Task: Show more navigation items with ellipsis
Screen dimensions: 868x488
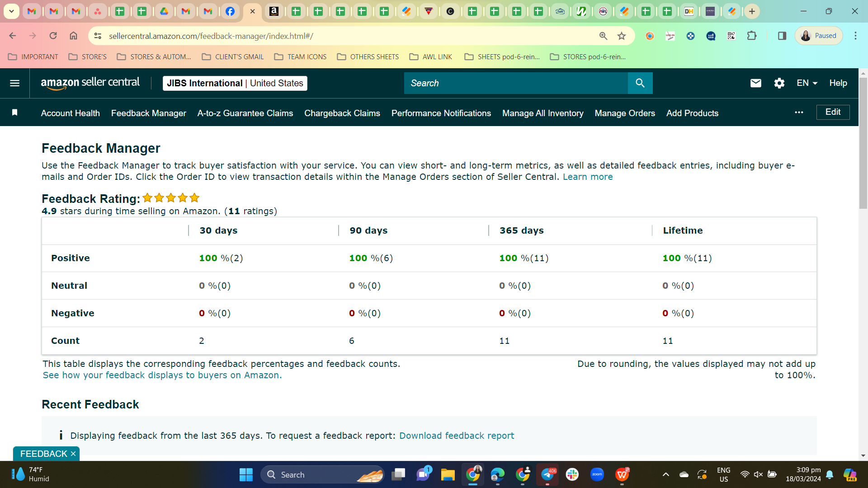Action: [799, 113]
